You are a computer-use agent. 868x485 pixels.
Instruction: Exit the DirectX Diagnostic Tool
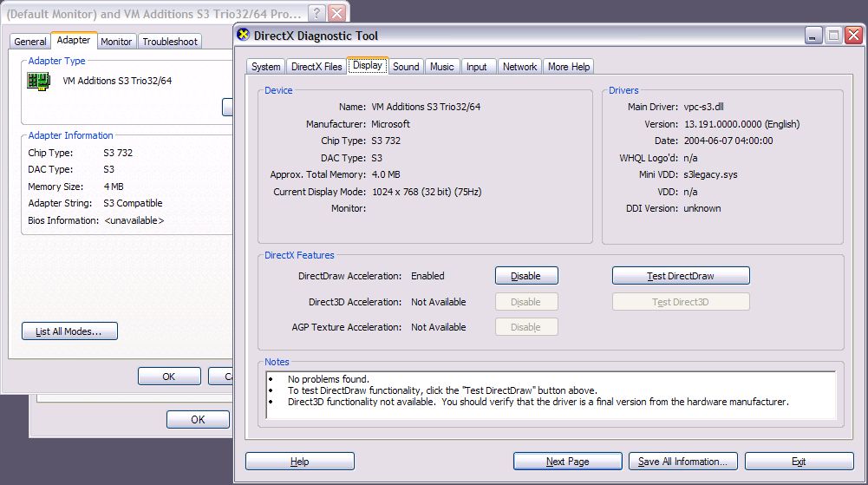[799, 462]
